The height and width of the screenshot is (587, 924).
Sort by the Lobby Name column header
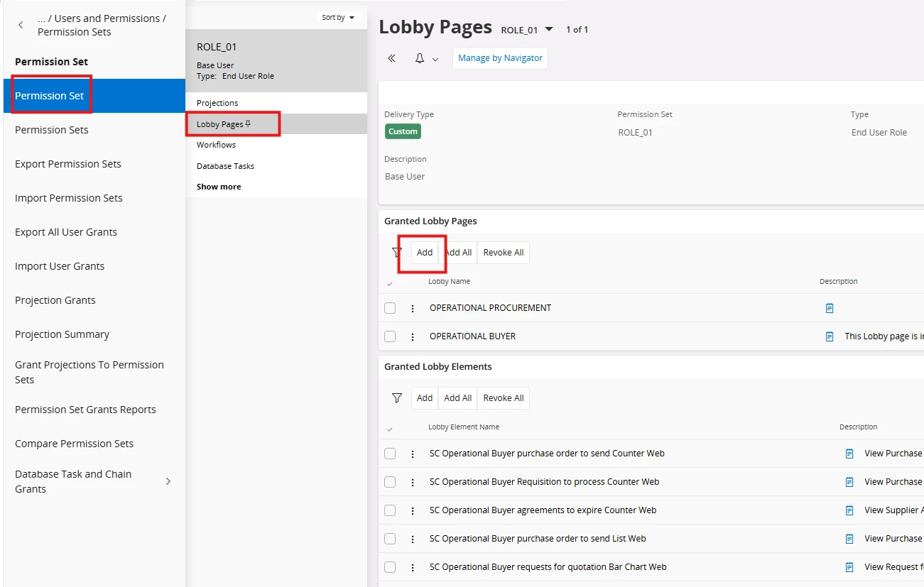coord(449,282)
